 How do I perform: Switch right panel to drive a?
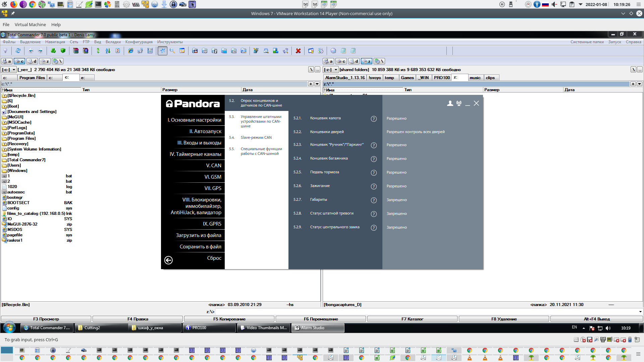click(328, 61)
